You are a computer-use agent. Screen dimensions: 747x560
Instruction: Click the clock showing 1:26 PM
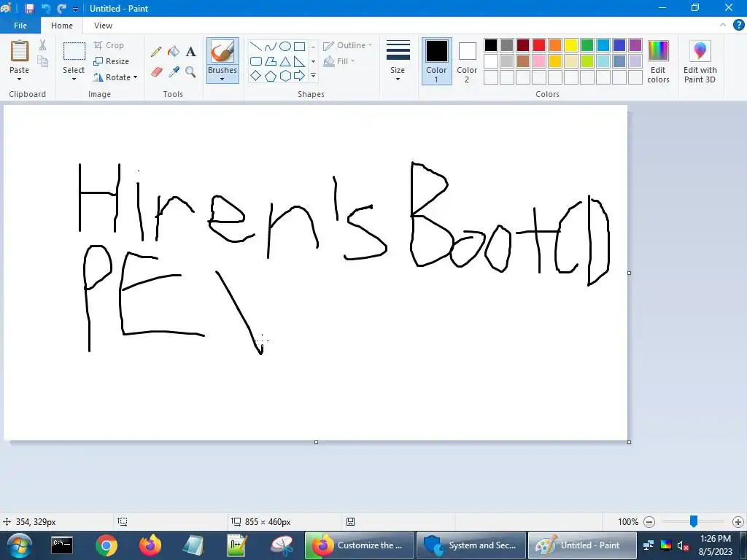pos(716,539)
